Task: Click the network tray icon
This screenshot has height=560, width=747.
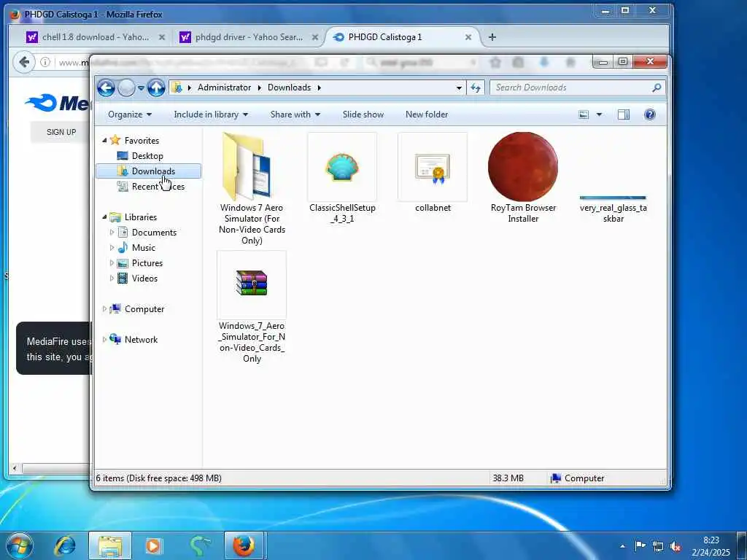Action: pos(658,546)
